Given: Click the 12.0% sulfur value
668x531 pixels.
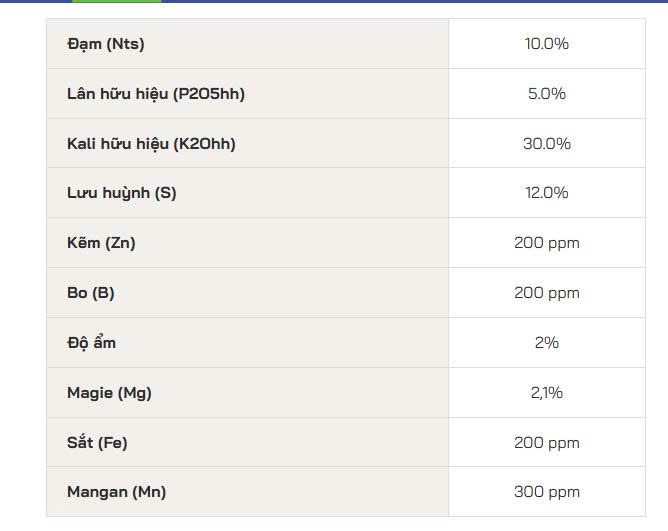Looking at the screenshot, I should pyautogui.click(x=547, y=193).
